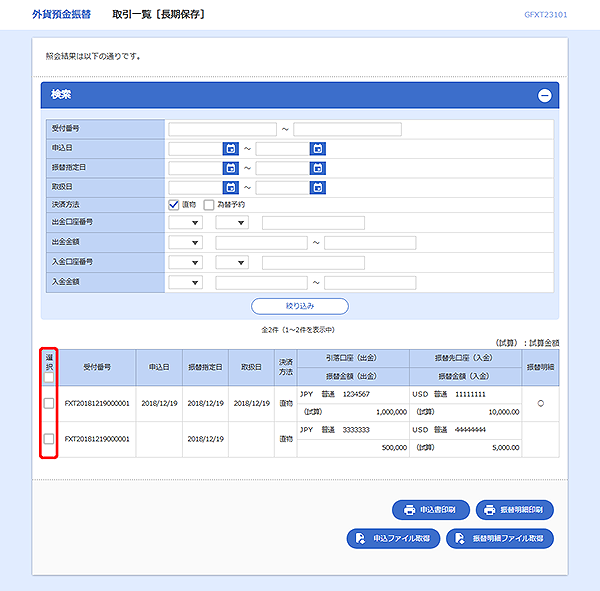The width and height of the screenshot is (600, 591).
Task: Focus the 出金口座番号 account number field
Action: point(313,223)
